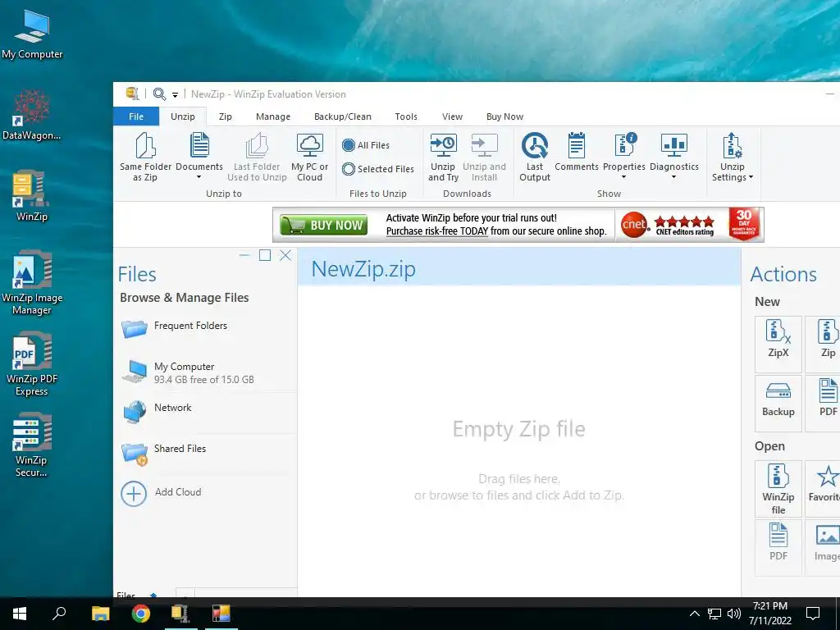Viewport: 840px width, 630px height.
Task: Open DataWagon desktop shortcut
Action: click(x=32, y=115)
